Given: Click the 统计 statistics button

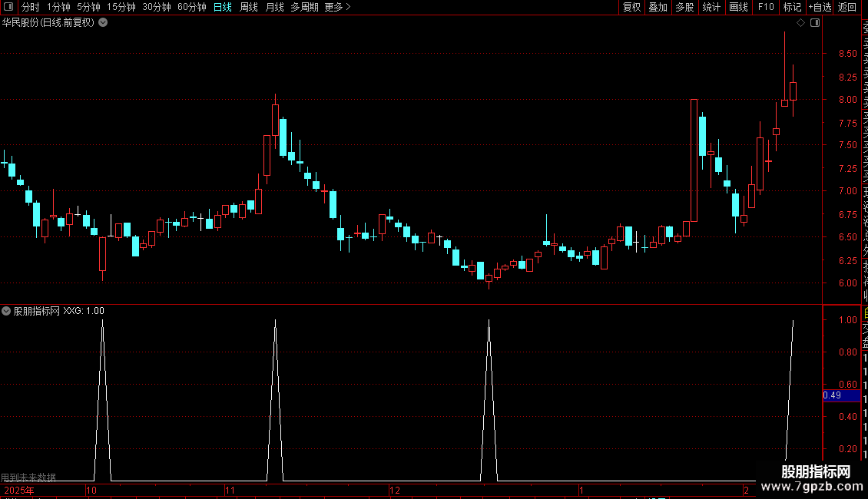Looking at the screenshot, I should click(x=711, y=7).
